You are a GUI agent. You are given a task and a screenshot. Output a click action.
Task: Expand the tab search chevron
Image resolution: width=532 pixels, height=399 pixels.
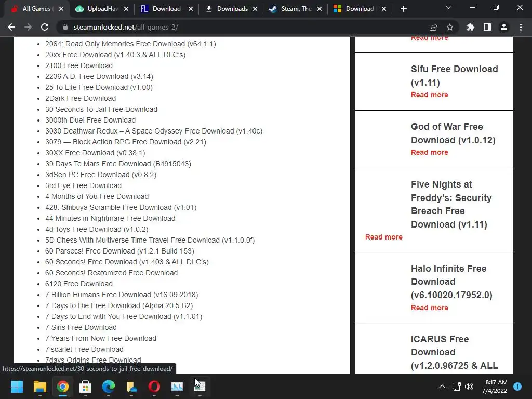click(x=448, y=7)
